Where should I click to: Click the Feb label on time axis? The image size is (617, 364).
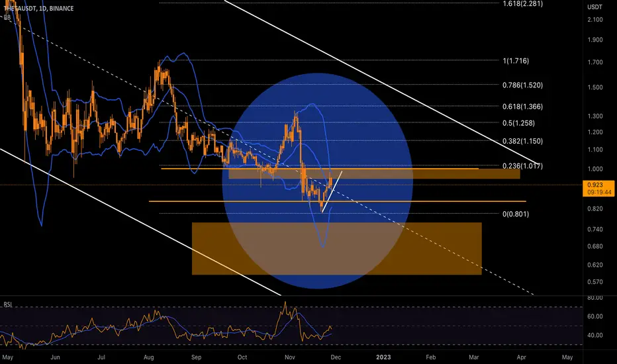pyautogui.click(x=431, y=357)
